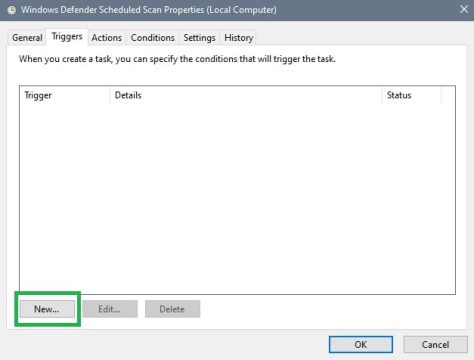This screenshot has width=474, height=360.
Task: Create a trigger with the New... button
Action: (47, 309)
